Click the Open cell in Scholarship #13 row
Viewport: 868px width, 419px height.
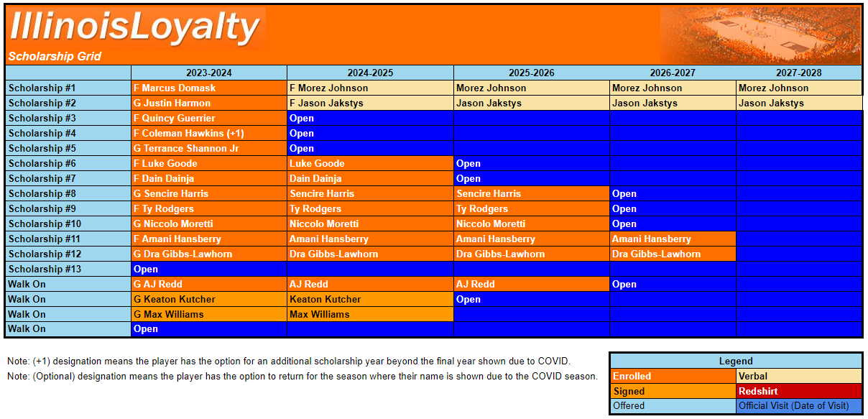[208, 269]
